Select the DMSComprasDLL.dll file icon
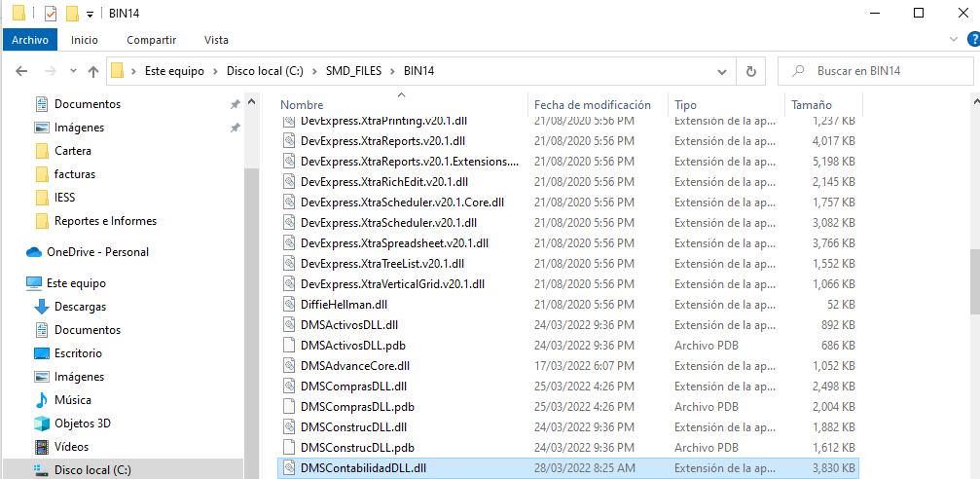This screenshot has height=479, width=980. point(288,387)
